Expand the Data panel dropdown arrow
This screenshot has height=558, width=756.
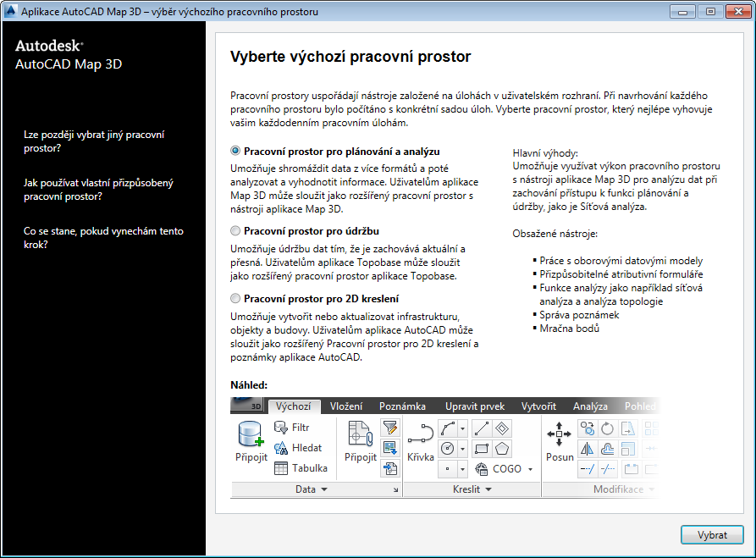(x=324, y=489)
